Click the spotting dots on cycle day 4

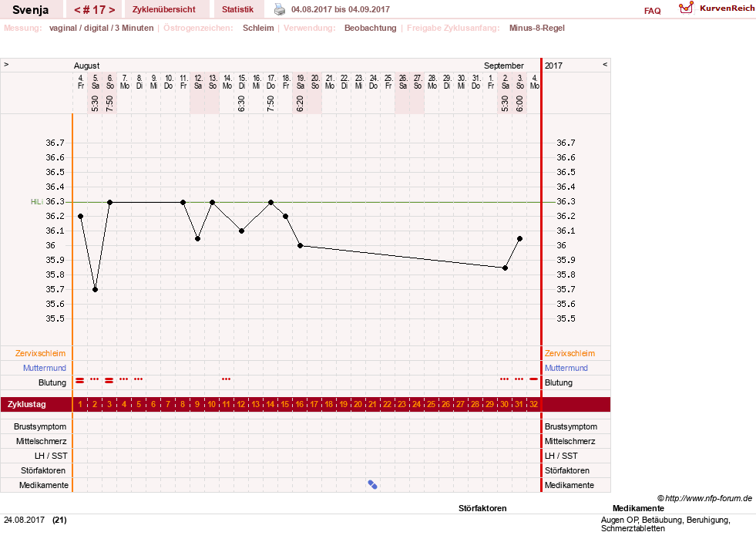click(124, 379)
